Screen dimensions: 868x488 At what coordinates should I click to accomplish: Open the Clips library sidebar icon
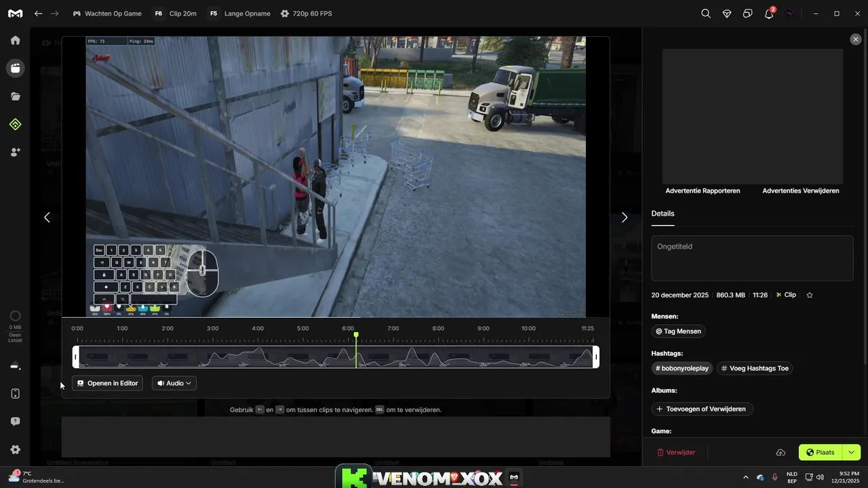pyautogui.click(x=15, y=68)
